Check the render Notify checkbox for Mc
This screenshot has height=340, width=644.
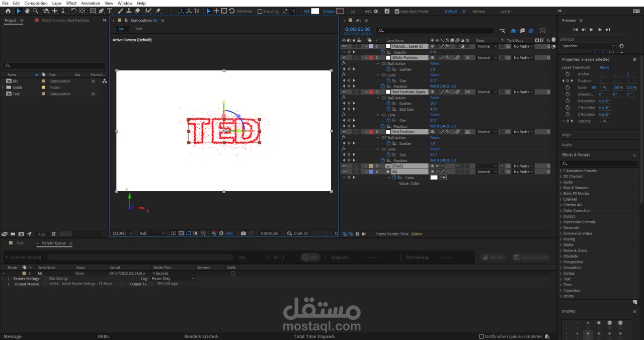click(233, 273)
